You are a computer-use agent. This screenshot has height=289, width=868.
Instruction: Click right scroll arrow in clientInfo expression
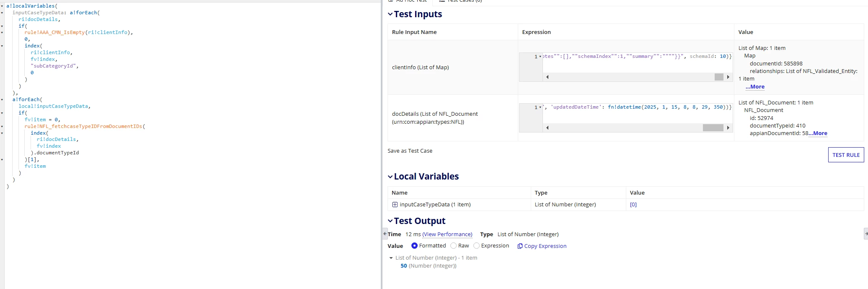point(728,77)
